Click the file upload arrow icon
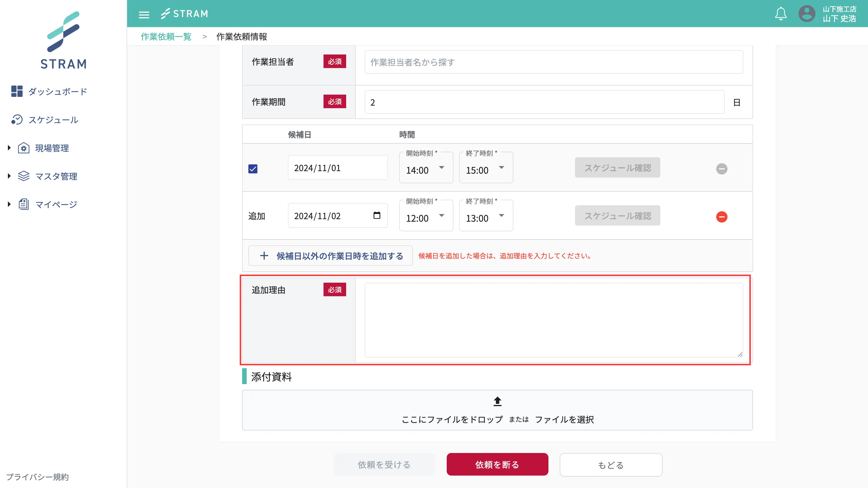 coord(497,401)
